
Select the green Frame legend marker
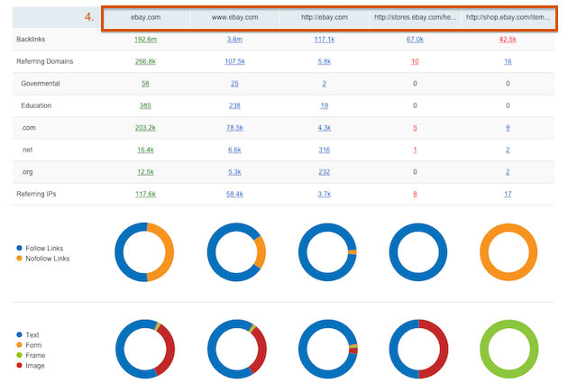[x=20, y=355]
